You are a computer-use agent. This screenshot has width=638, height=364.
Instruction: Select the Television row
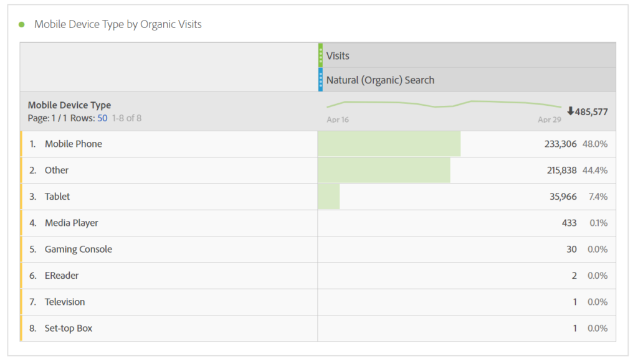[65, 302]
